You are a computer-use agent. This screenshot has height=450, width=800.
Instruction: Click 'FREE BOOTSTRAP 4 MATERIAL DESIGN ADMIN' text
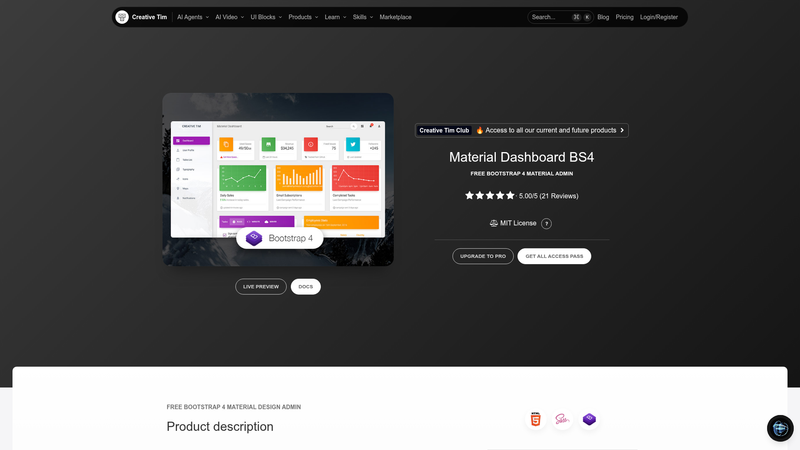coord(234,407)
